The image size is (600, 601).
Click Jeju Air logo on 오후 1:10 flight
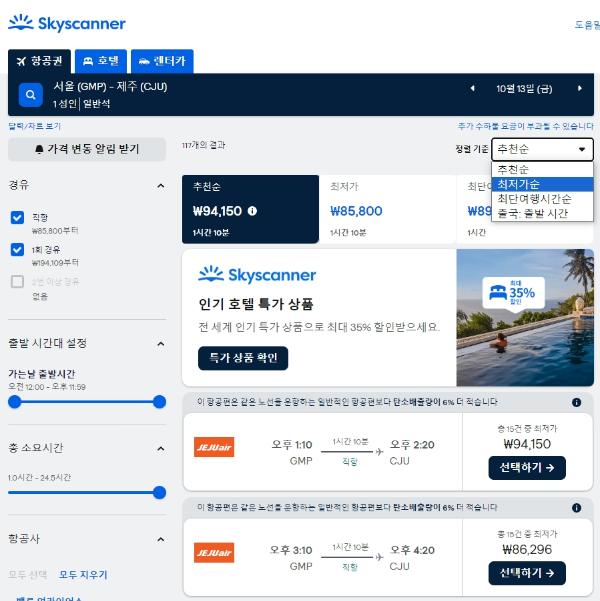tap(214, 447)
